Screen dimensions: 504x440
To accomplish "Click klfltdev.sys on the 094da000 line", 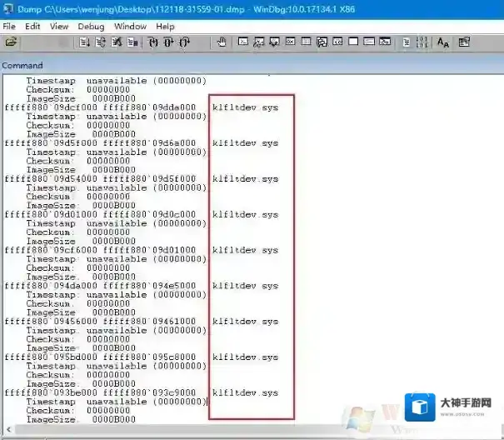I will click(x=245, y=286).
